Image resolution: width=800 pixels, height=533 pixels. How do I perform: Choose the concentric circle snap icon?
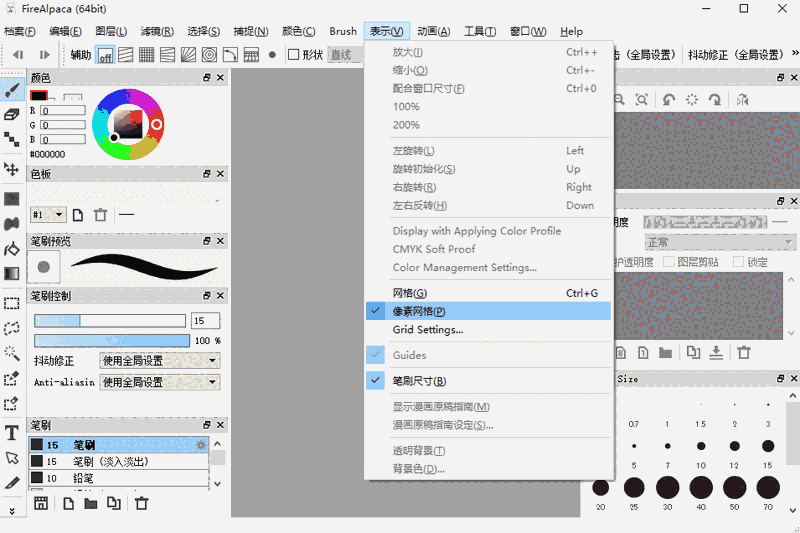pos(209,55)
